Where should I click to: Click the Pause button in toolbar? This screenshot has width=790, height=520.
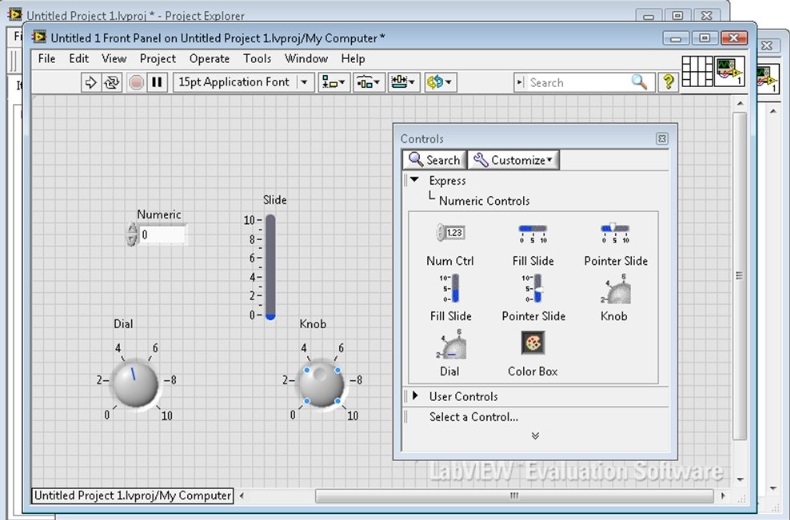[x=157, y=82]
